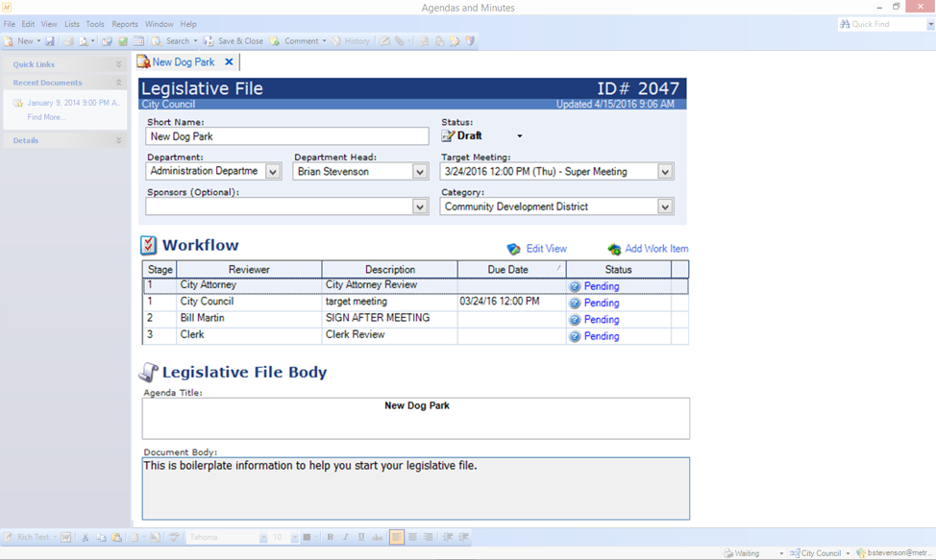Image resolution: width=936 pixels, height=560 pixels.
Task: Open the Department Head dropdown arrow
Action: click(x=420, y=172)
